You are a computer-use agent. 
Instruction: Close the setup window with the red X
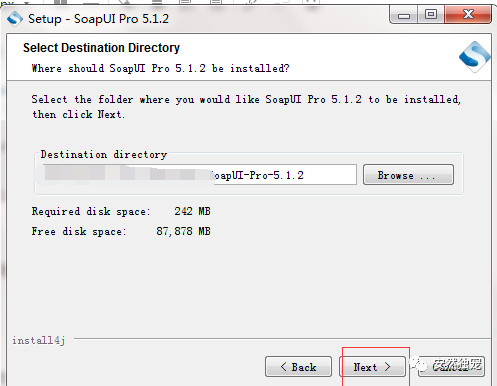468,15
